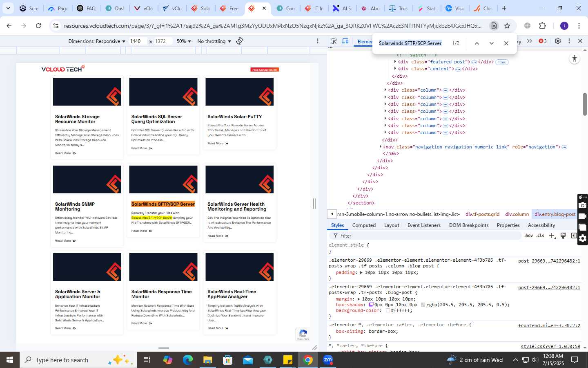Screen dimensions: 588x368
Task: Expand the featured-post div node
Action: tap(395, 62)
